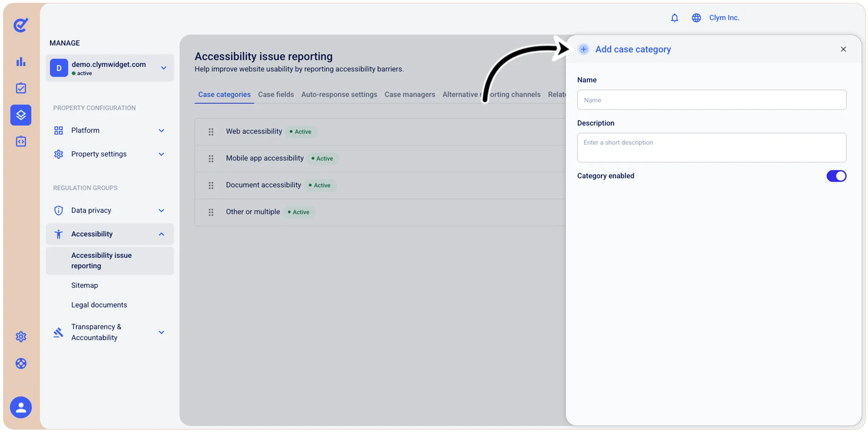Open the settings gear in sidebar

pos(21,337)
